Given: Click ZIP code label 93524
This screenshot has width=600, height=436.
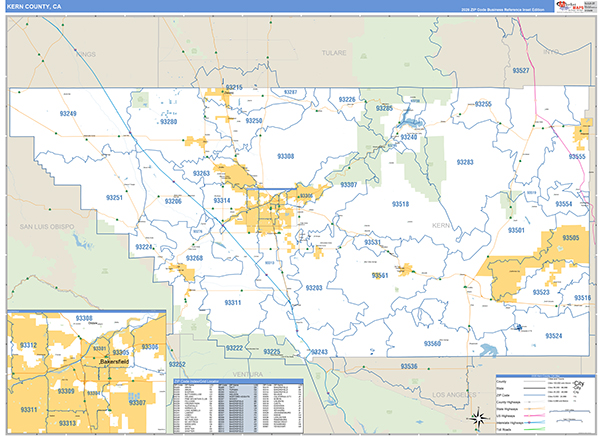Looking at the screenshot, I should 554,336.
